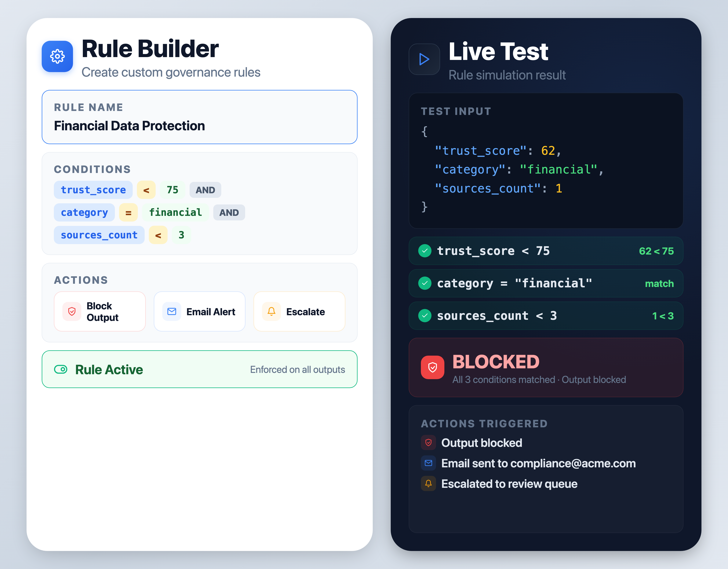This screenshot has width=728, height=569.
Task: Click the BLOCKED status heading
Action: click(x=496, y=362)
